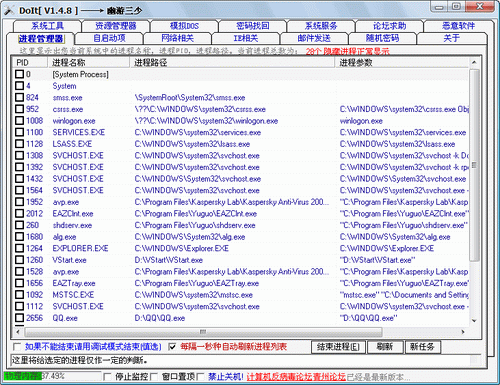
Task: Click the 进程参数 column header
Action: (x=403, y=62)
